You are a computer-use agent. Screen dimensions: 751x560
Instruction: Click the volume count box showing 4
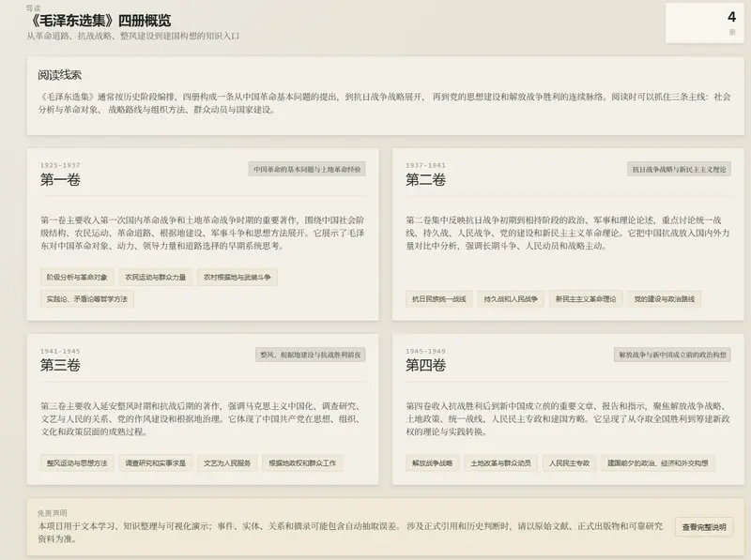pyautogui.click(x=705, y=23)
